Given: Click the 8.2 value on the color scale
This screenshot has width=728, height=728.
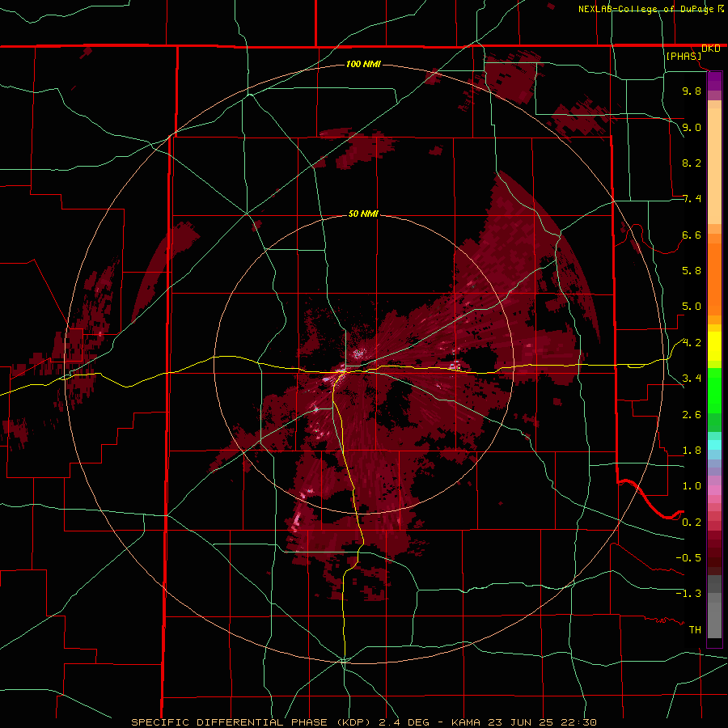Looking at the screenshot, I should click(x=692, y=163).
